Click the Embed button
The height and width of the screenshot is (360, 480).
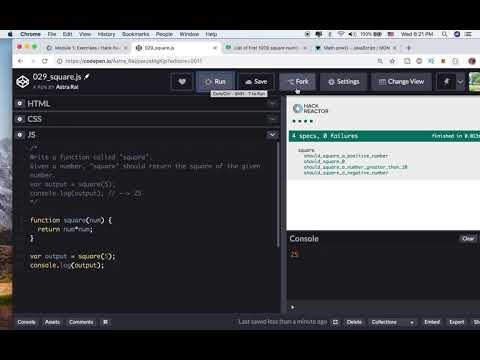(x=432, y=322)
